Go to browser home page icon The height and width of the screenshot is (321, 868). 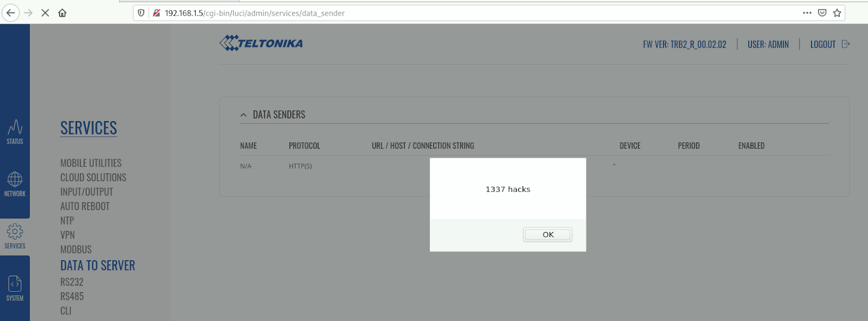62,13
